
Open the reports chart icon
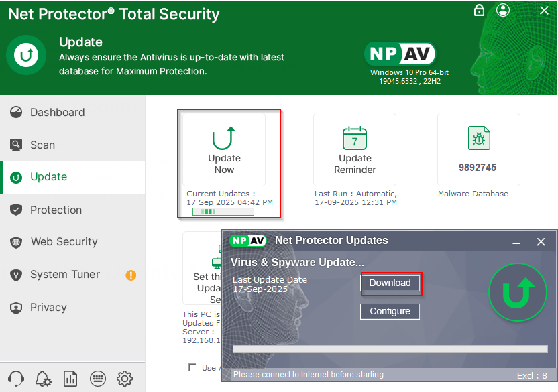tap(70, 378)
